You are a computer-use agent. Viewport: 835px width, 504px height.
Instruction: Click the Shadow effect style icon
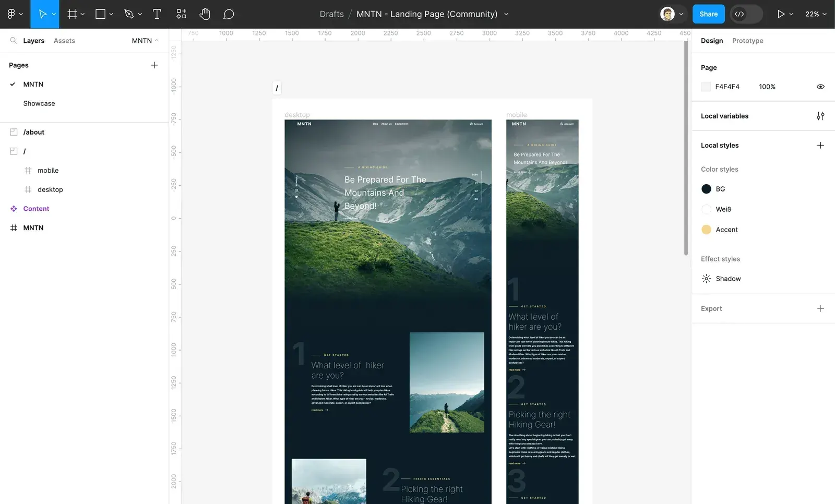tap(706, 279)
